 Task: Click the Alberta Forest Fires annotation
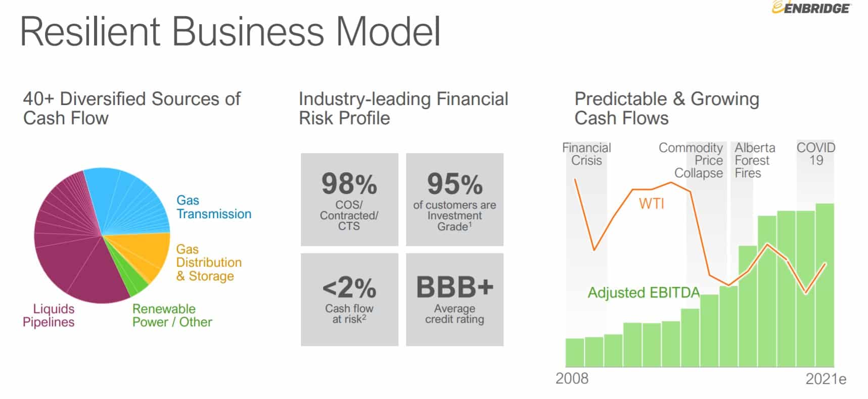754,160
